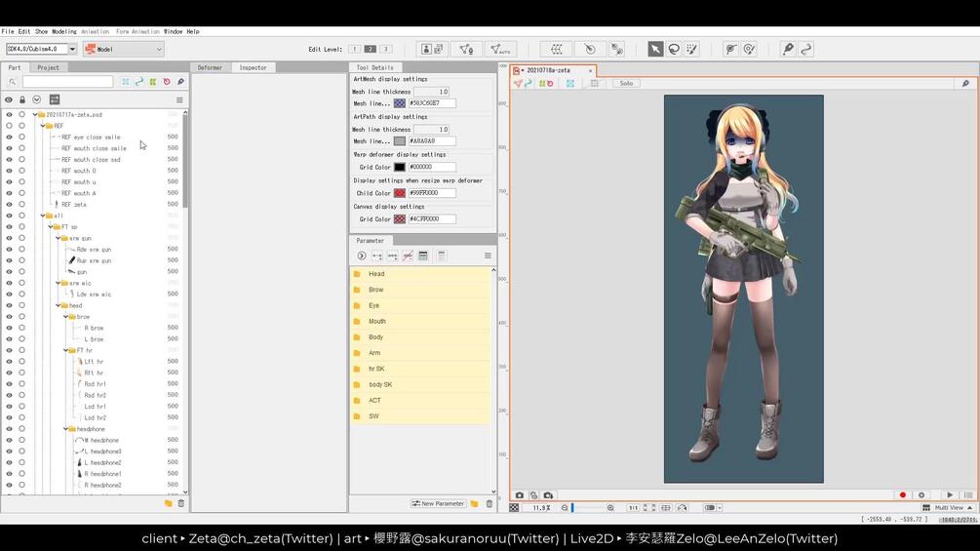
Task: Collapse the REF folder
Action: 43,126
